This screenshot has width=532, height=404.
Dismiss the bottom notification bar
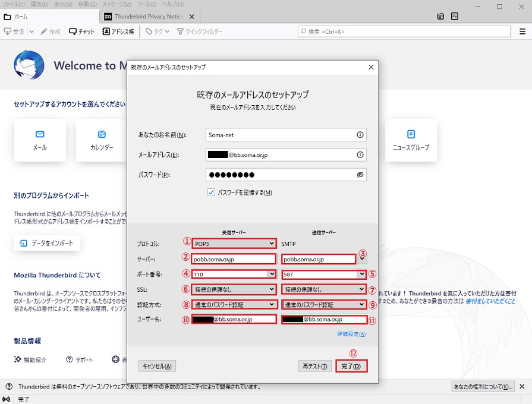coord(522,386)
